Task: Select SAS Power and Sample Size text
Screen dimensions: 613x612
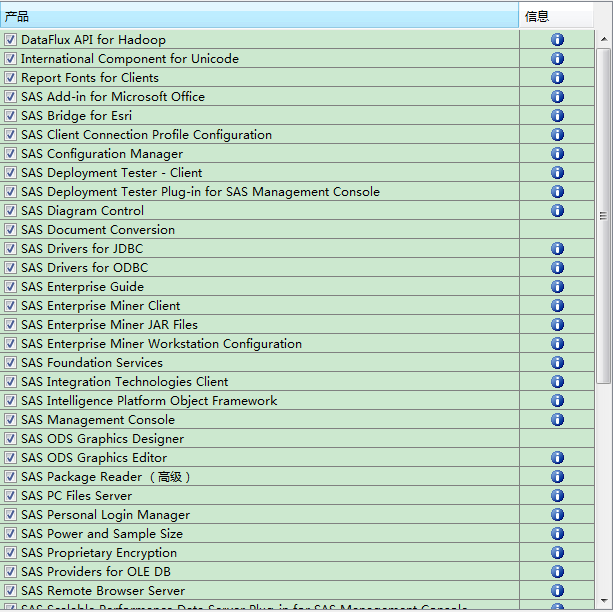Action: point(102,534)
